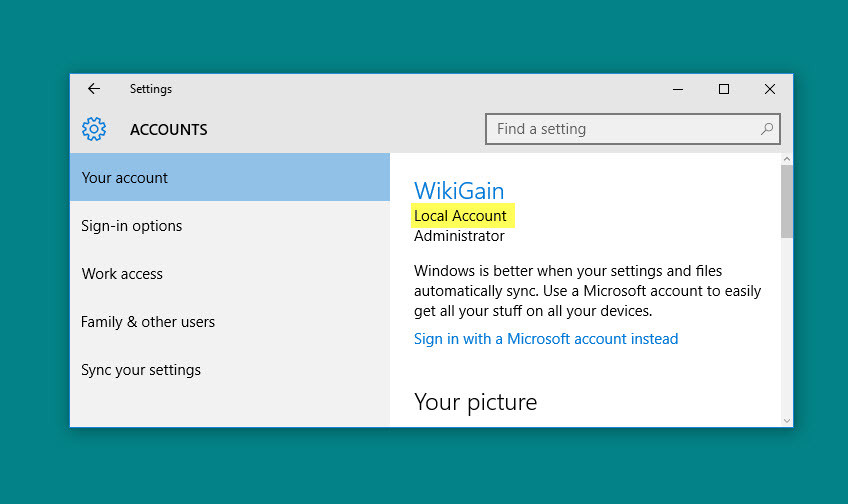Click the Administrator label
Screen dimensions: 848x504
pos(459,236)
